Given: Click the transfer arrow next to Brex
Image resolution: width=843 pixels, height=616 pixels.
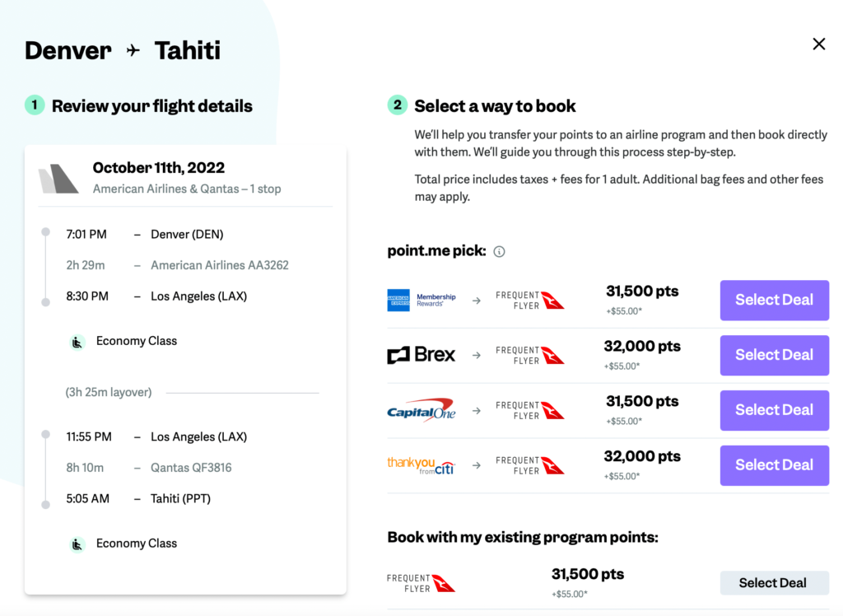Looking at the screenshot, I should tap(476, 355).
